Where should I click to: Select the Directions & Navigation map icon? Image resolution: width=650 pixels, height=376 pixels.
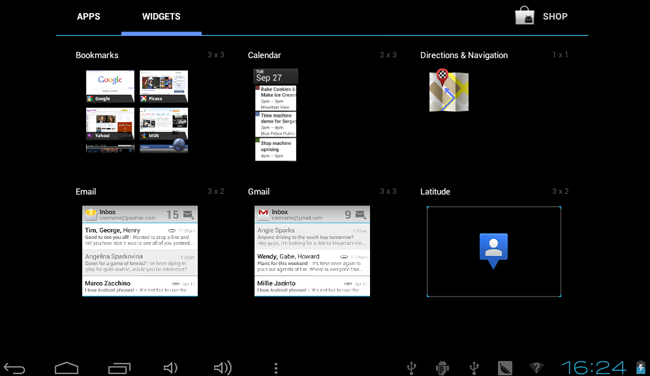click(449, 90)
